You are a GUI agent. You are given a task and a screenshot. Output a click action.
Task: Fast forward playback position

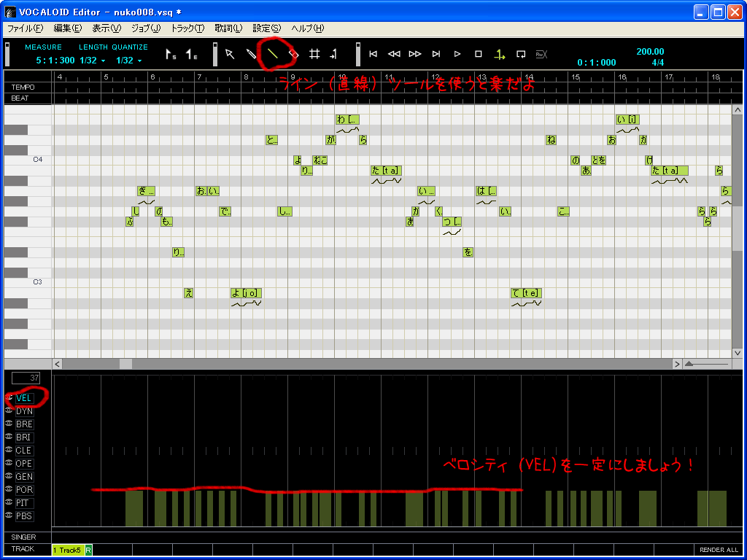[415, 54]
